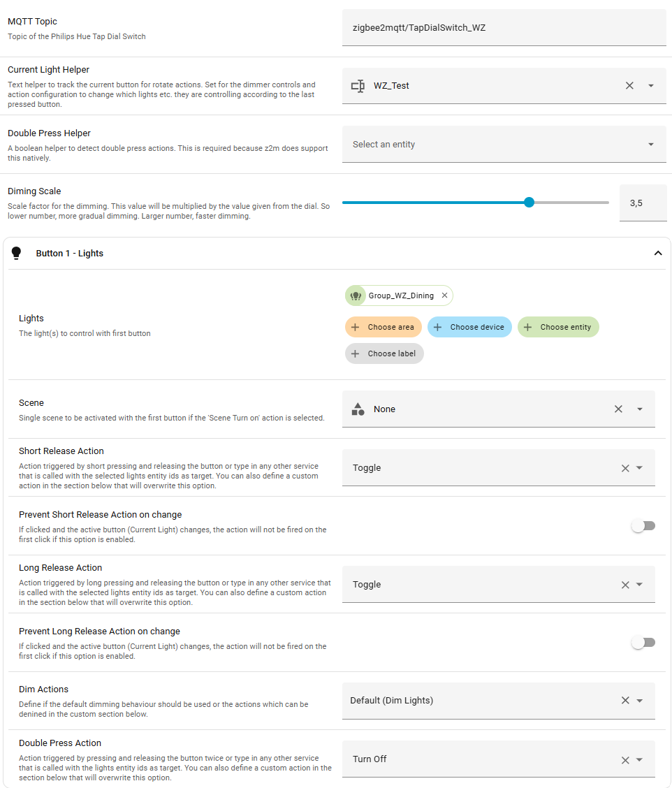Clear the WZ_Test helper selection
This screenshot has width=672, height=788.
(629, 86)
